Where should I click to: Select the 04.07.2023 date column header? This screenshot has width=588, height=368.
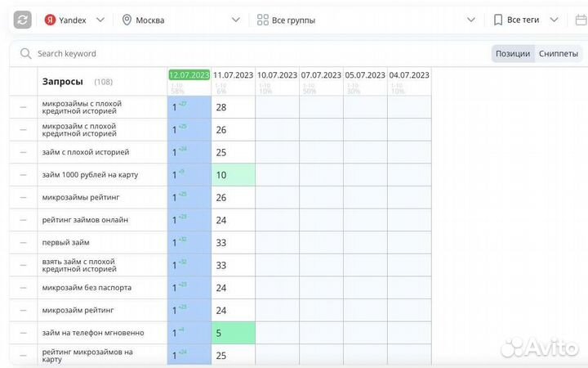pyautogui.click(x=409, y=75)
